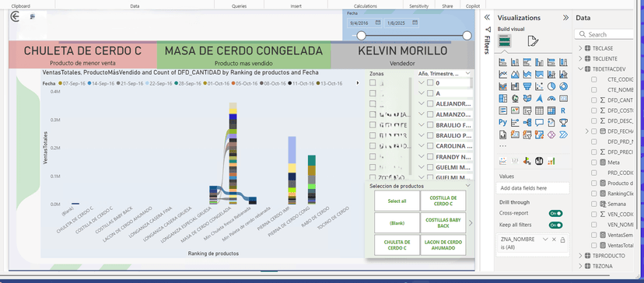Viewport: 644px width, 283px height.
Task: Open the Build visual fields tab
Action: [x=504, y=41]
